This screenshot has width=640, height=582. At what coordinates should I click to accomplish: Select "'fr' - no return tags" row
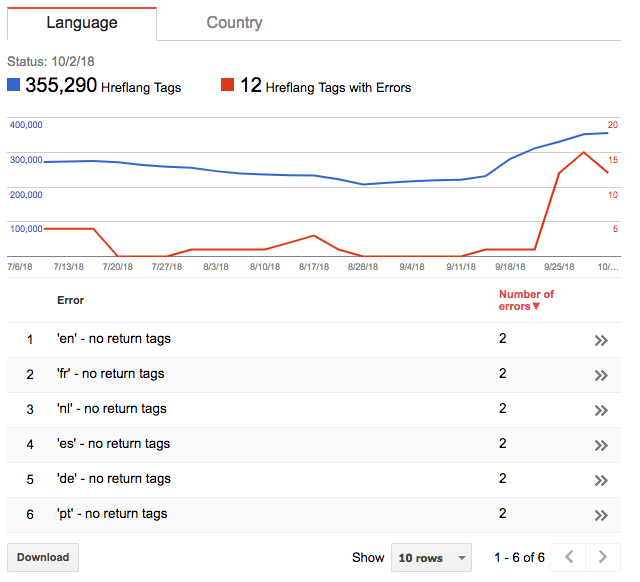click(x=314, y=375)
